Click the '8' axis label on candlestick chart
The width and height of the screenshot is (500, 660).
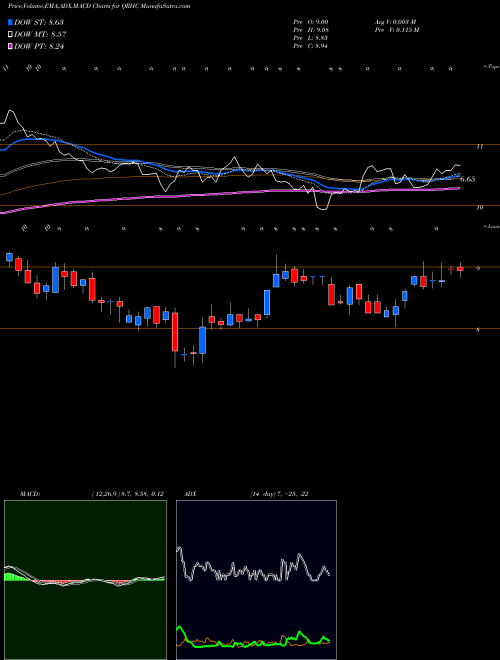pyautogui.click(x=478, y=330)
